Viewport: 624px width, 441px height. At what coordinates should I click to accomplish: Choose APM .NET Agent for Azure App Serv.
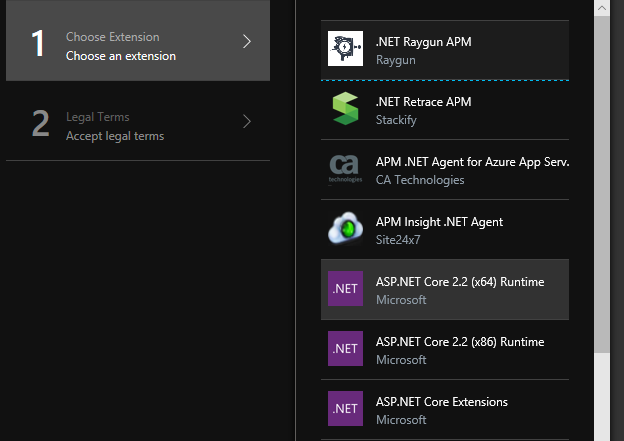[445, 170]
